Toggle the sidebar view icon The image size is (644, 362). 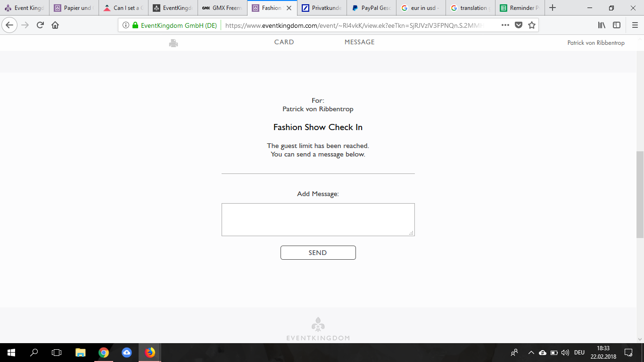[x=616, y=25]
